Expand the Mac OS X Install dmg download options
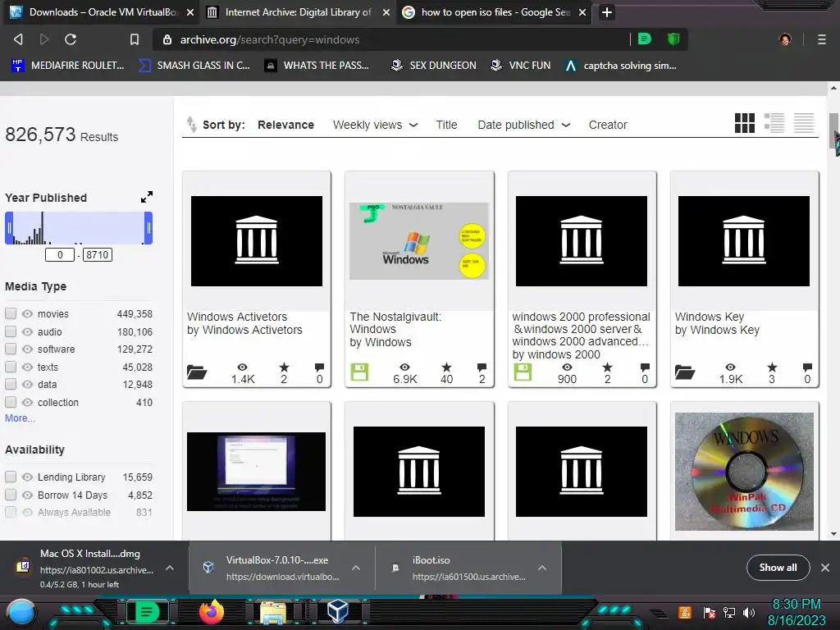Image resolution: width=840 pixels, height=630 pixels. tap(169, 568)
